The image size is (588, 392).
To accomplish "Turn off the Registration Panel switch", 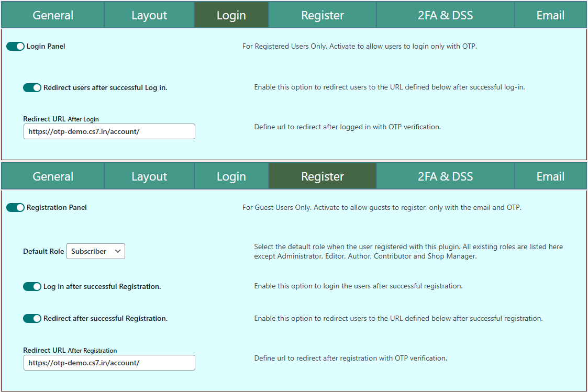I will pos(16,208).
